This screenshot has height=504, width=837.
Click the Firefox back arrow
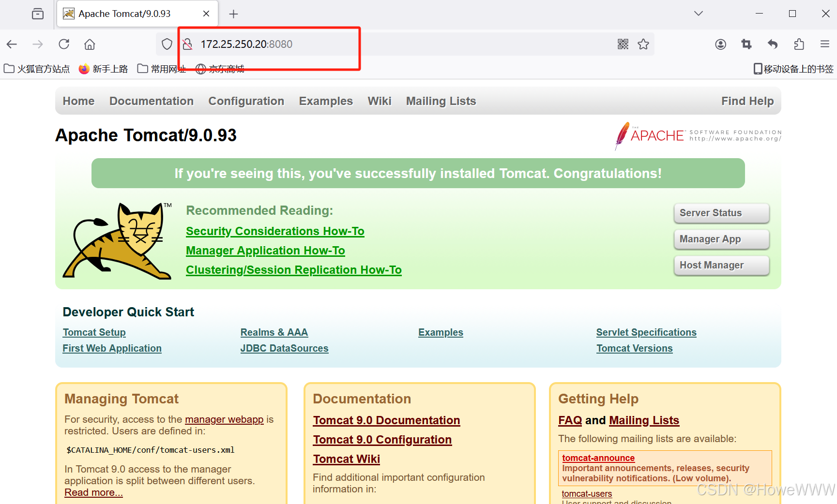coord(12,44)
